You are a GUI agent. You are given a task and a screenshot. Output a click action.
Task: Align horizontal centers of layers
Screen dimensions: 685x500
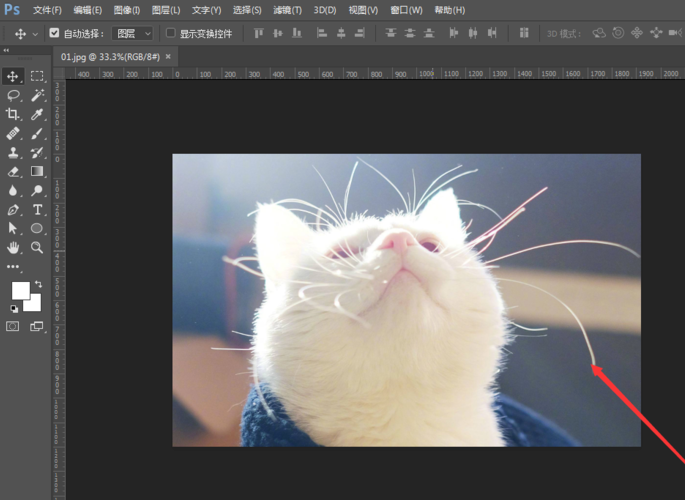341,33
